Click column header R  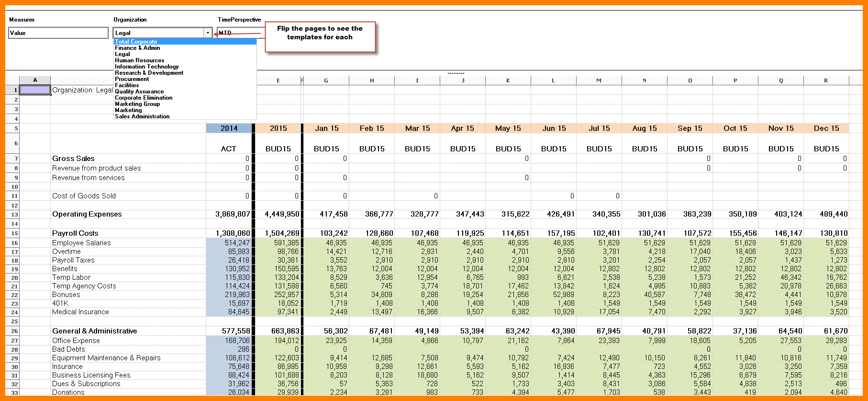(x=826, y=80)
